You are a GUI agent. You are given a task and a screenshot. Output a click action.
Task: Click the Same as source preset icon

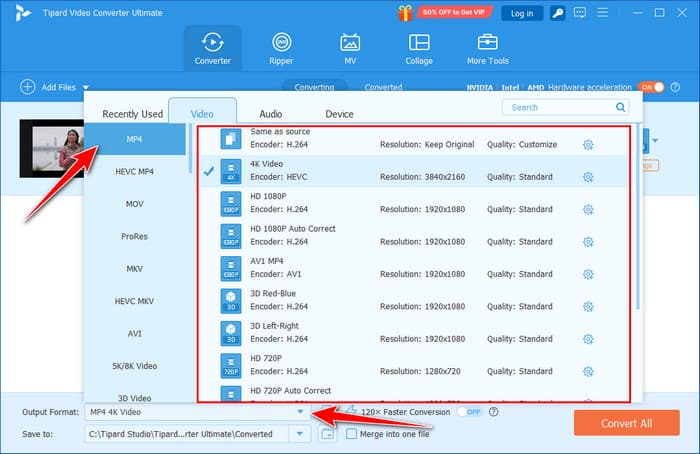pos(231,138)
